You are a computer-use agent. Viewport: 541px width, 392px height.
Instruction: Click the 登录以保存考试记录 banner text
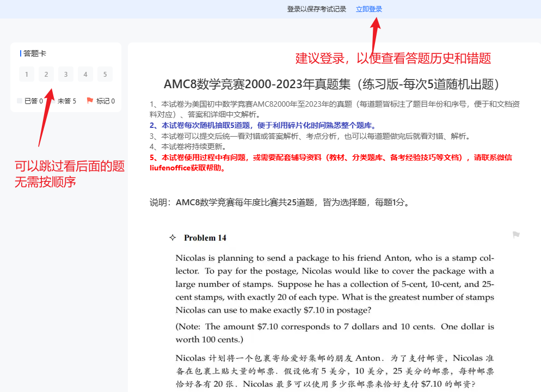[x=317, y=9]
